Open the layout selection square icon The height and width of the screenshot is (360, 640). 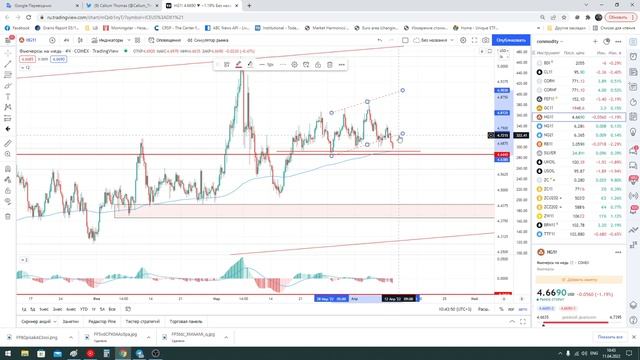[x=405, y=40]
